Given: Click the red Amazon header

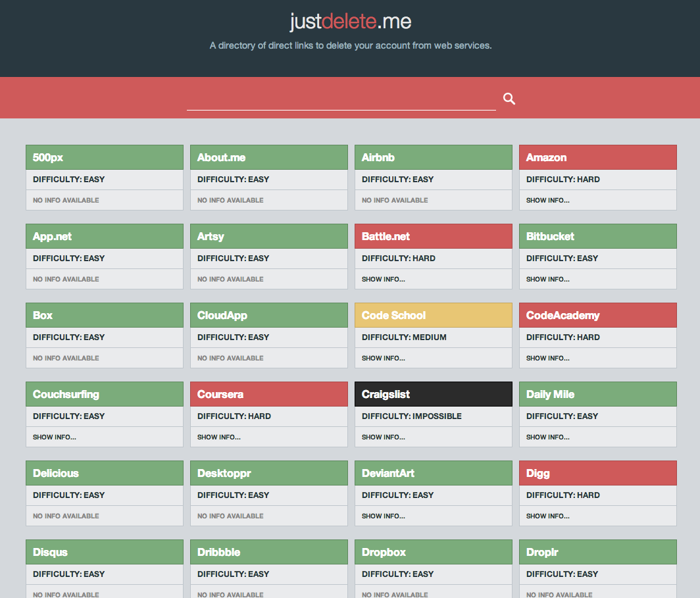Looking at the screenshot, I should point(597,157).
